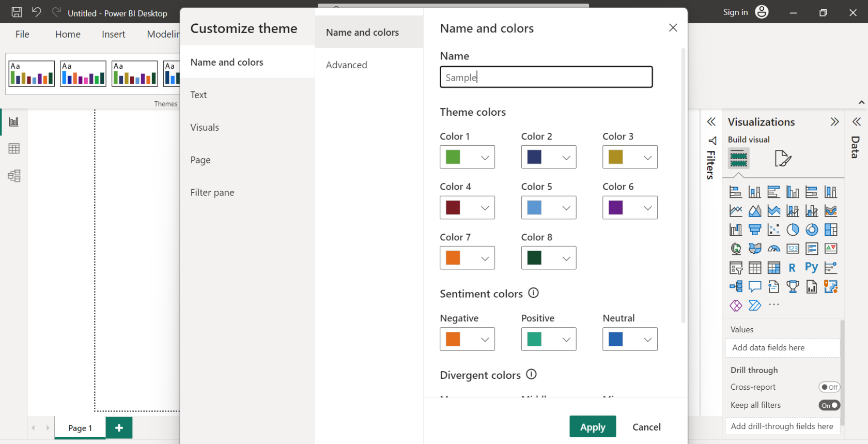Open the Positive sentiment color dropdown
Viewport: 868px width, 444px height.
pos(548,339)
